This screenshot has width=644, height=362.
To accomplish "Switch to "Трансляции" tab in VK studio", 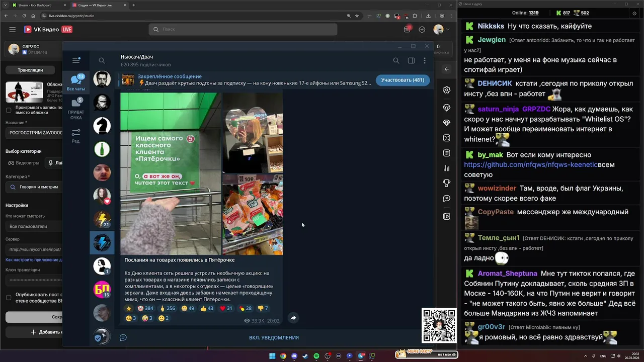I will click(x=30, y=70).
